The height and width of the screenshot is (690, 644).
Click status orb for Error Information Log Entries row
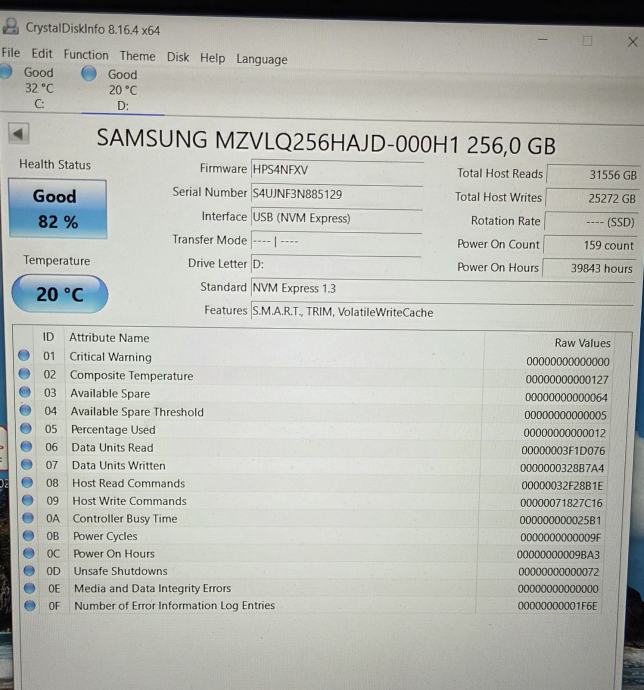click(x=30, y=606)
